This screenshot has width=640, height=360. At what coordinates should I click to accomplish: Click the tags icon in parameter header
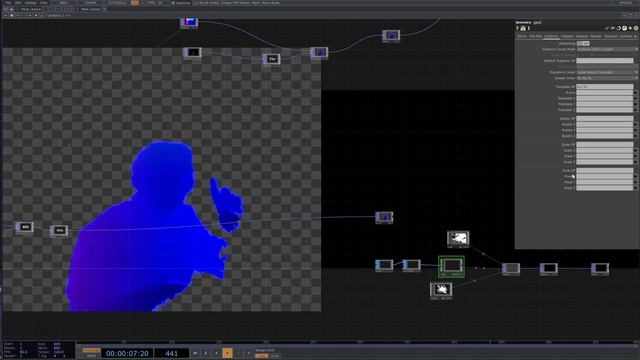click(x=613, y=28)
